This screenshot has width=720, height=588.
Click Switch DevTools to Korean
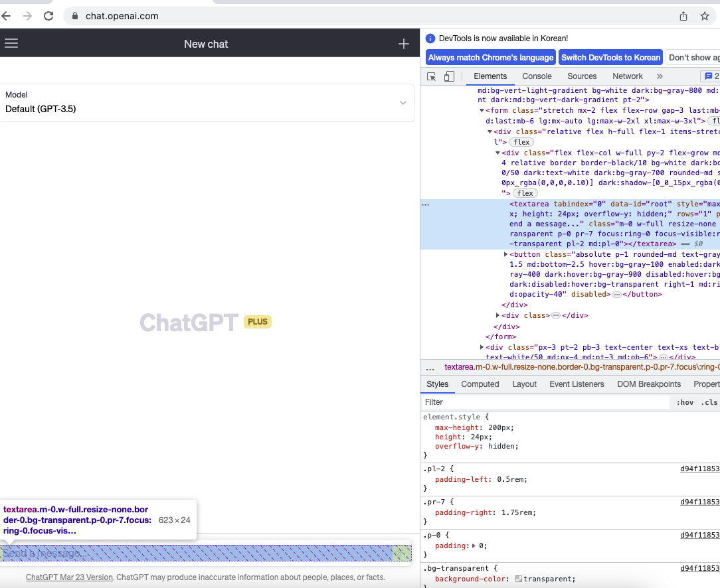click(610, 57)
